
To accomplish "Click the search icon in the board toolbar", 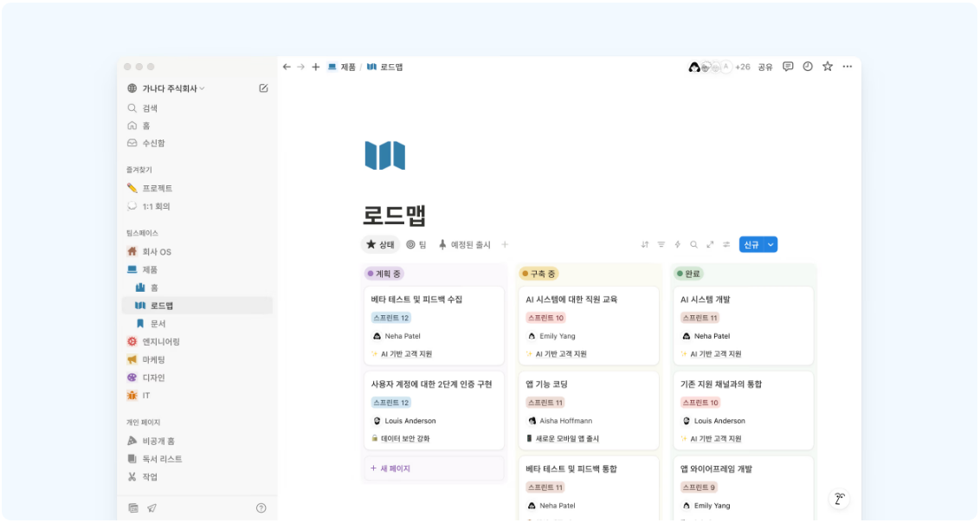I will [693, 244].
